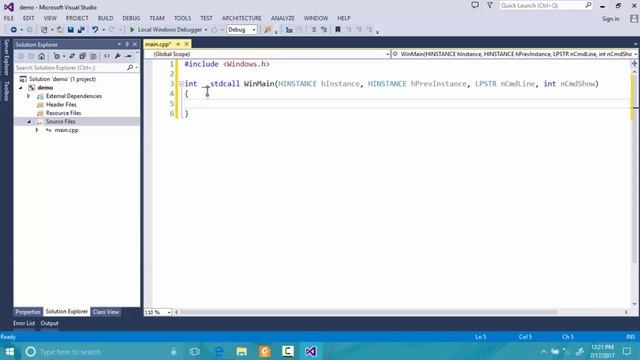
Task: Click the Sign in link
Action: point(610,19)
